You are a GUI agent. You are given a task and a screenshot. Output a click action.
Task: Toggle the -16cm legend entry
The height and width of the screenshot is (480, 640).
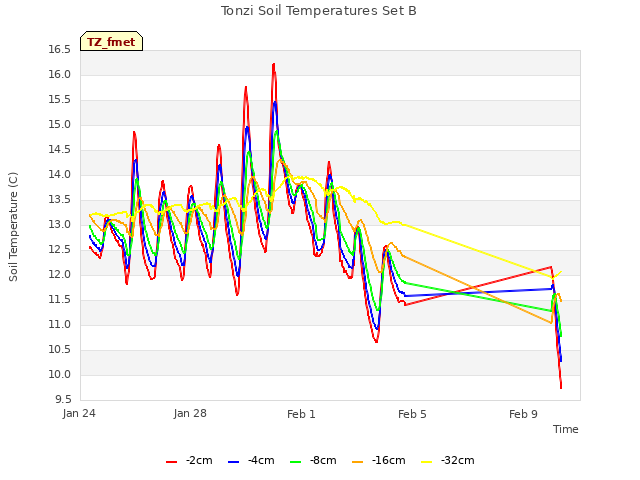click(x=378, y=460)
